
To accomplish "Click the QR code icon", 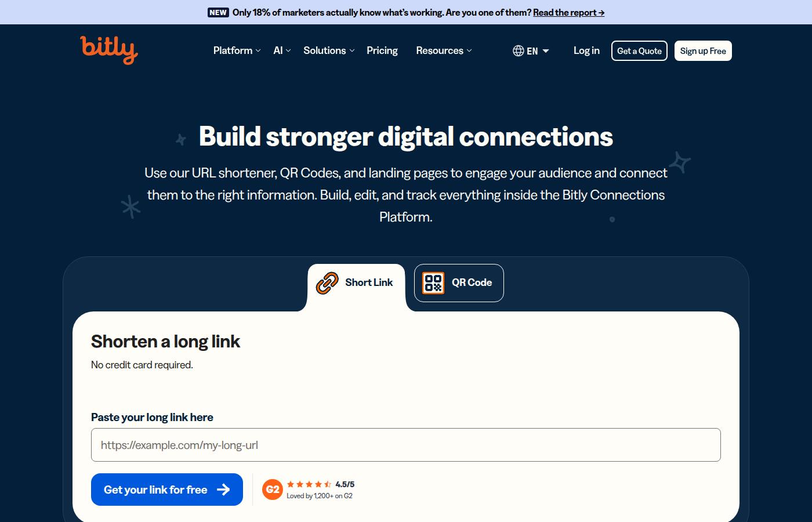I will [x=433, y=283].
